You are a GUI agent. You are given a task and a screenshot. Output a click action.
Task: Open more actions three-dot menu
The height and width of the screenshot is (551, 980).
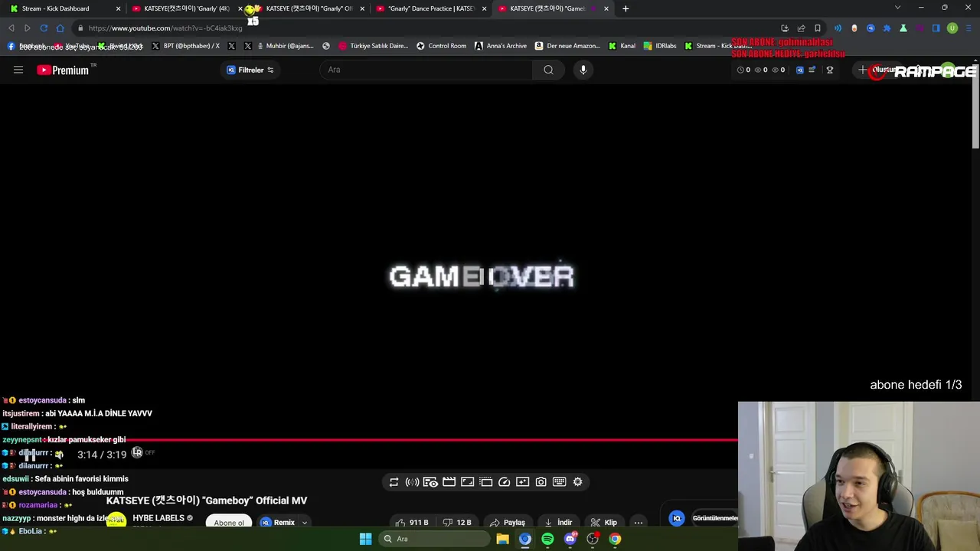[639, 523]
